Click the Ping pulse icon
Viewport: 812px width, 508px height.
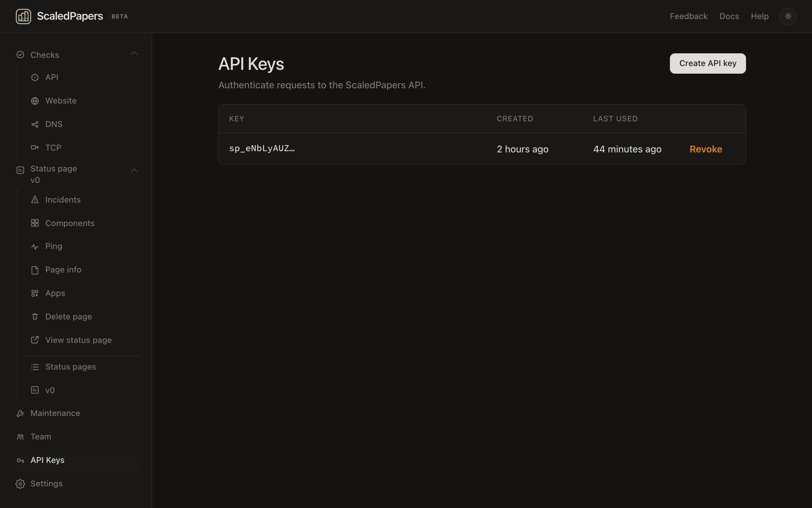pos(35,247)
